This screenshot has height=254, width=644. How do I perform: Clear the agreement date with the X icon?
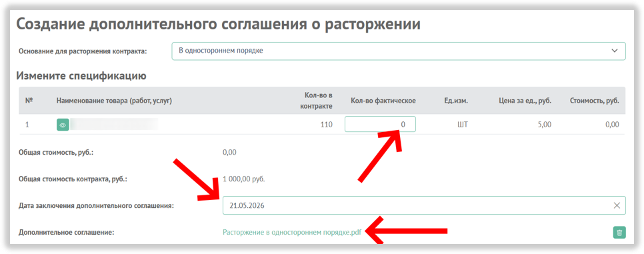point(617,205)
